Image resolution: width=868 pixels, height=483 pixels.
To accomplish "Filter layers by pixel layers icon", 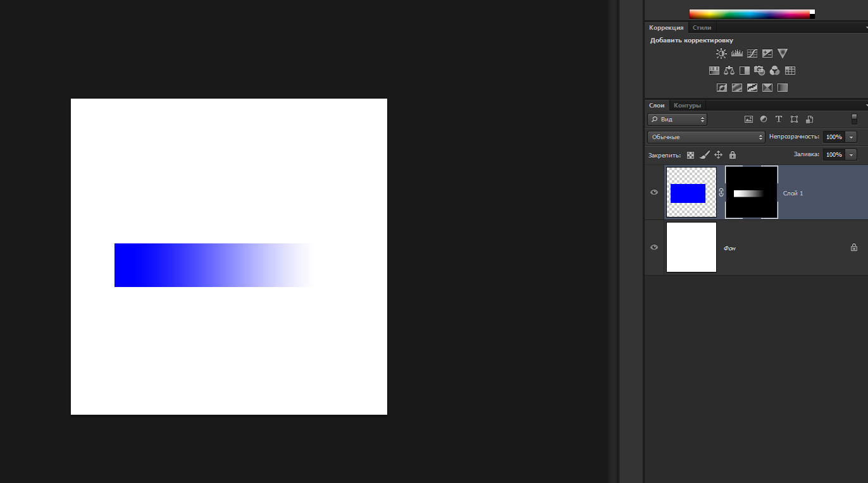I will [x=748, y=119].
